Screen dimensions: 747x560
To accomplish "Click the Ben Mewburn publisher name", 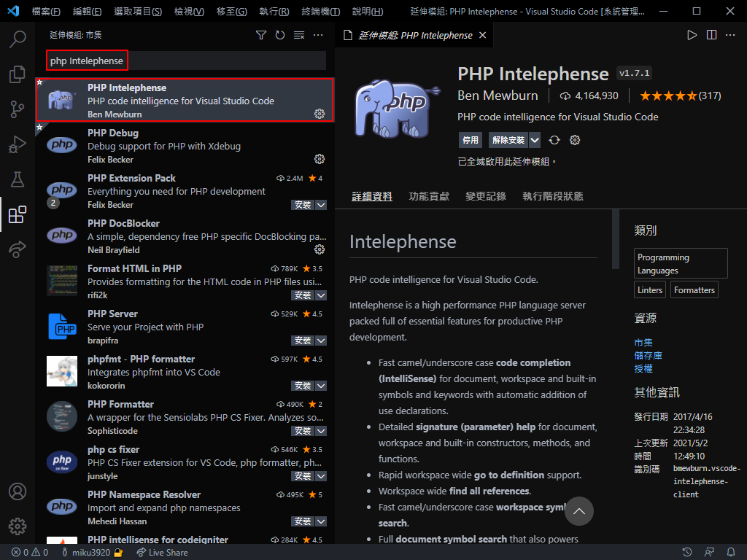I will (498, 96).
